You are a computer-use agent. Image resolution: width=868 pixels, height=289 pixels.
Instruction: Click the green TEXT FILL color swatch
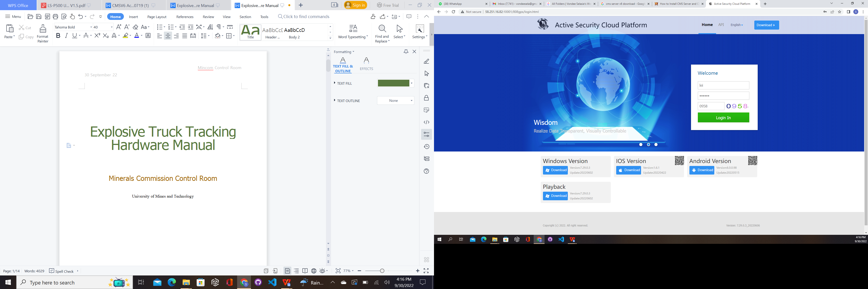click(x=393, y=83)
